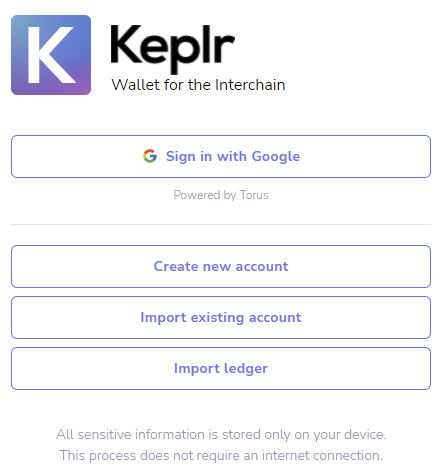Click the sensitive information storage notice
Viewport: 444px width, 475px height.
tap(221, 434)
